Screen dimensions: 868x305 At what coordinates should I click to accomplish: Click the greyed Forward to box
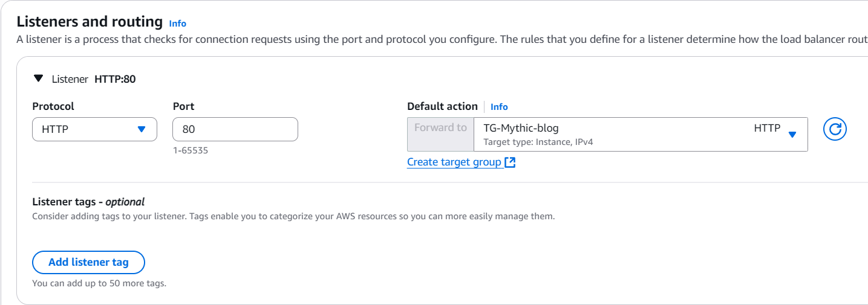click(440, 134)
